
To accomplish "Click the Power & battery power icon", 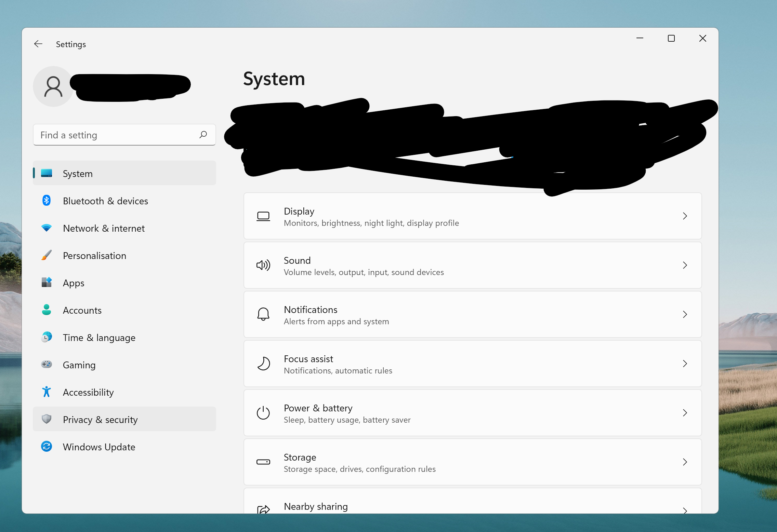I will point(263,412).
